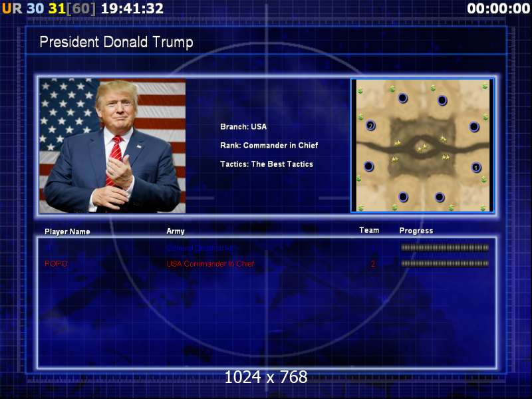Click the 00:00:00 game timer
Viewport: 532px width, 399px height.
[498, 9]
